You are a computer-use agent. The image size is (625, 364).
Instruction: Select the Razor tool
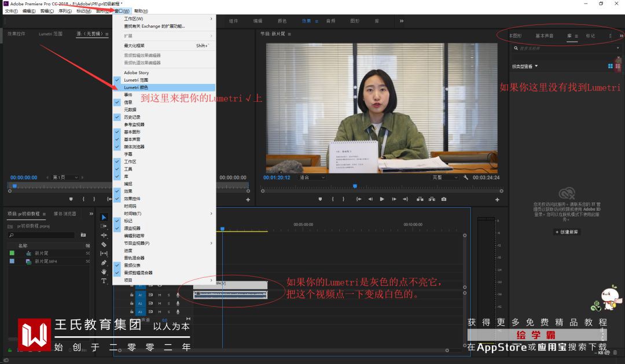(x=104, y=244)
